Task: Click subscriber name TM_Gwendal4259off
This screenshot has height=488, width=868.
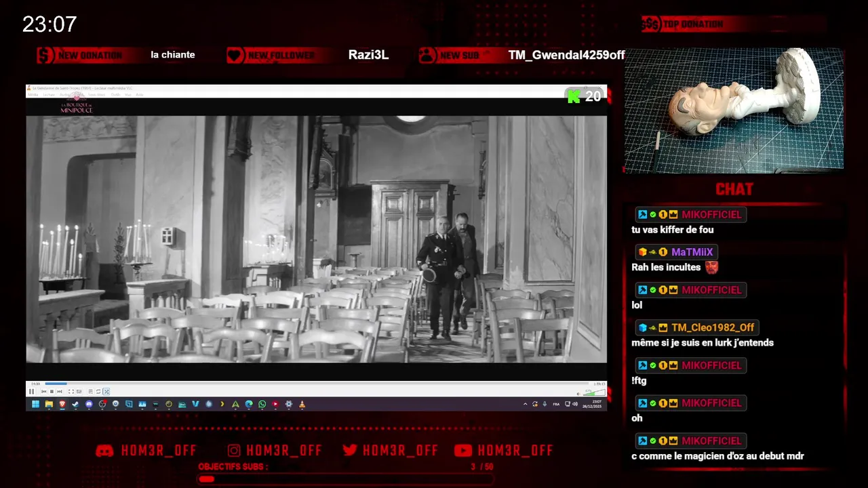Action: tap(566, 55)
